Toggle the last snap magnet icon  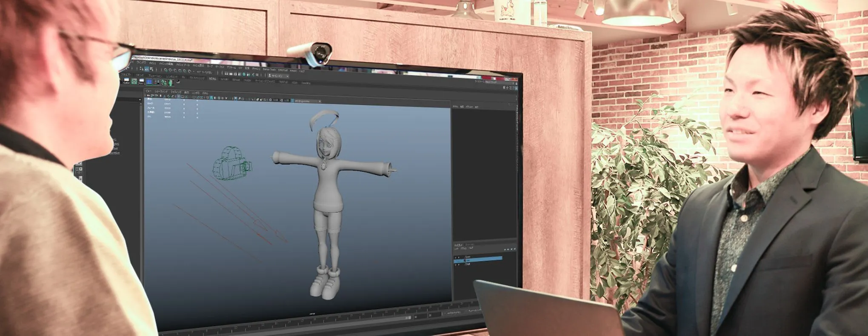click(x=189, y=71)
